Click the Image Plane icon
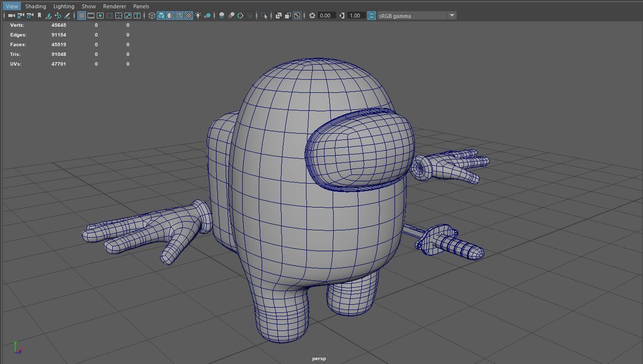 coord(49,16)
